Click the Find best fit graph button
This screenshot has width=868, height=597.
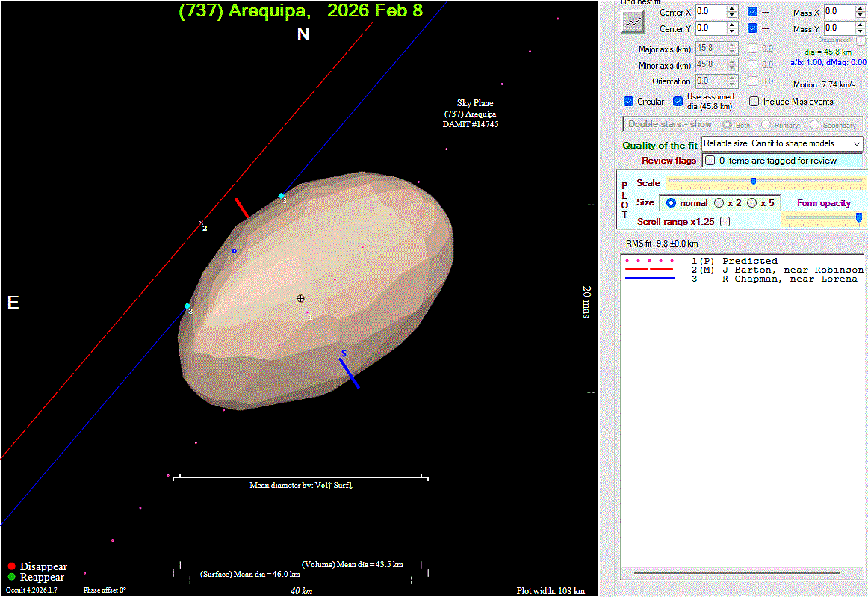coord(633,22)
